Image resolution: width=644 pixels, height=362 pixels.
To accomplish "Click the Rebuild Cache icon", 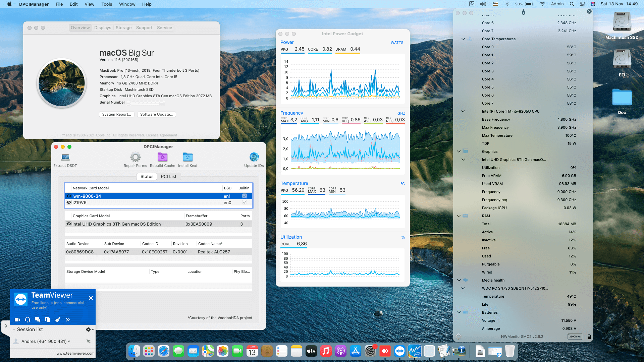I will 163,157.
